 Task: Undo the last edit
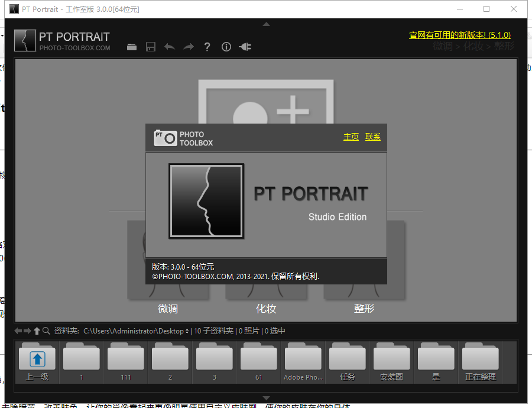coord(170,47)
